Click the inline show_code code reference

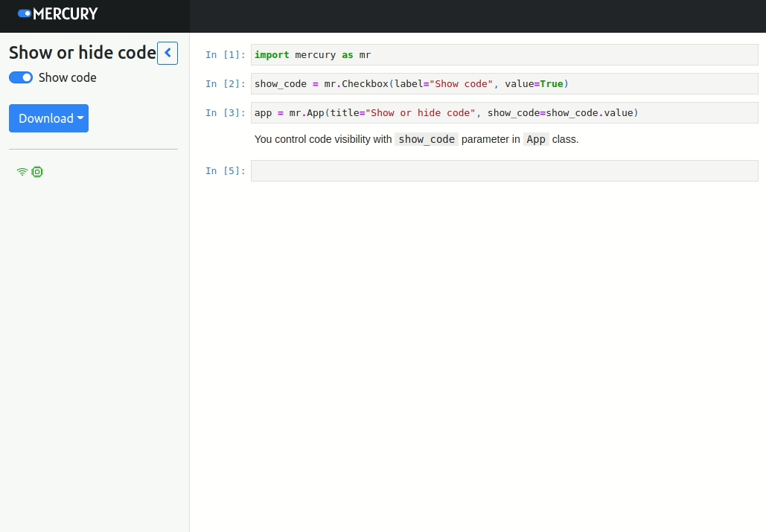426,139
